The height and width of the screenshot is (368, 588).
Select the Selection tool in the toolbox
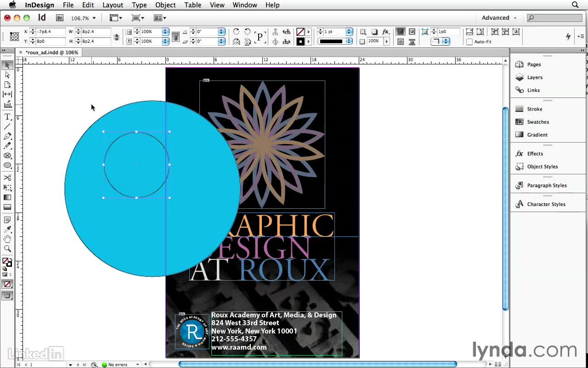pos(7,65)
